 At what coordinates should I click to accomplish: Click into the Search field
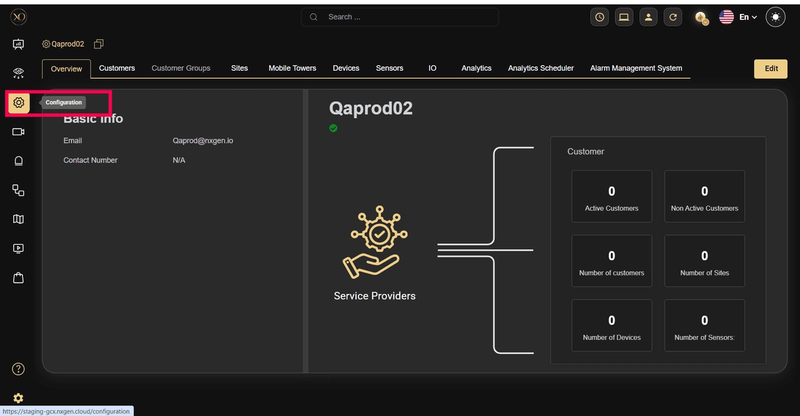(400, 17)
